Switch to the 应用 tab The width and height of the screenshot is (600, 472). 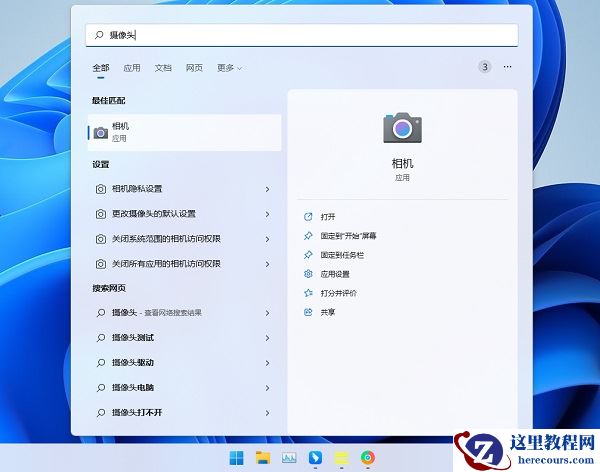pyautogui.click(x=132, y=68)
